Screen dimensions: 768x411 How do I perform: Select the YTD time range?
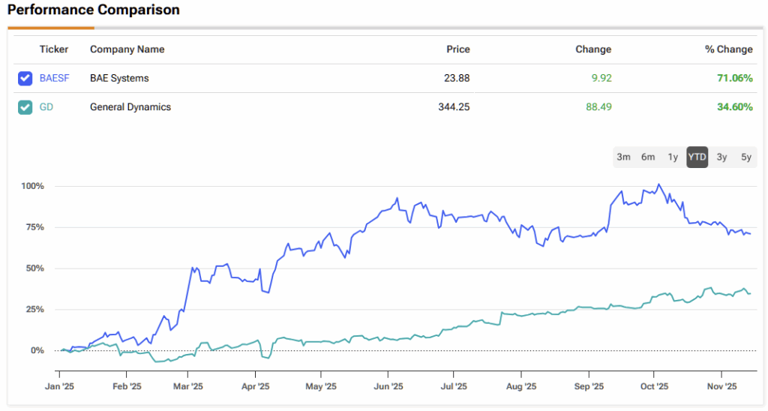point(697,157)
